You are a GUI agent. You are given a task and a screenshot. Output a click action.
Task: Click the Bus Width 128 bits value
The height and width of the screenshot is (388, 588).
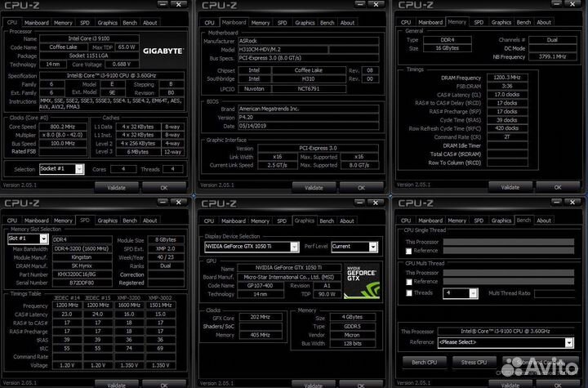point(353,343)
